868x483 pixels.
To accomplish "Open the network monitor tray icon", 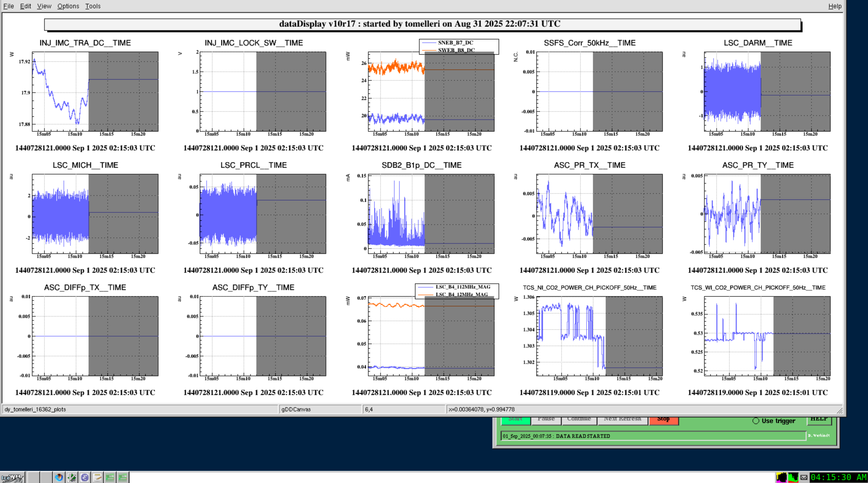I will [x=793, y=478].
